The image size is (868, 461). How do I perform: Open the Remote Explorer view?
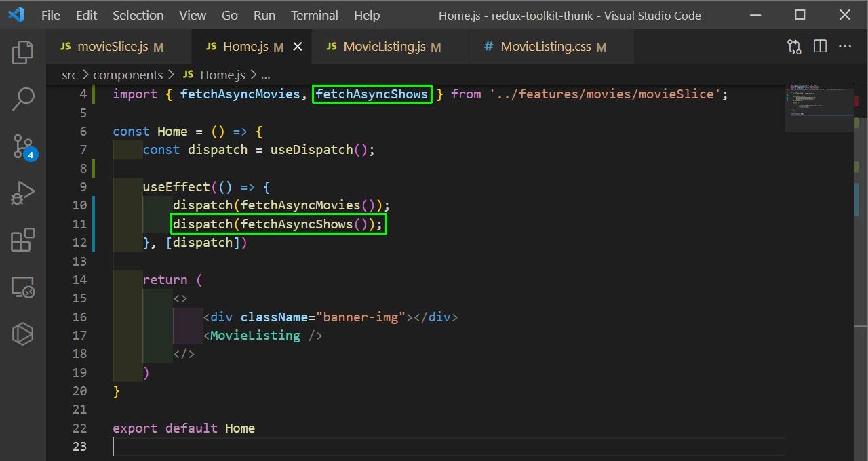(23, 287)
